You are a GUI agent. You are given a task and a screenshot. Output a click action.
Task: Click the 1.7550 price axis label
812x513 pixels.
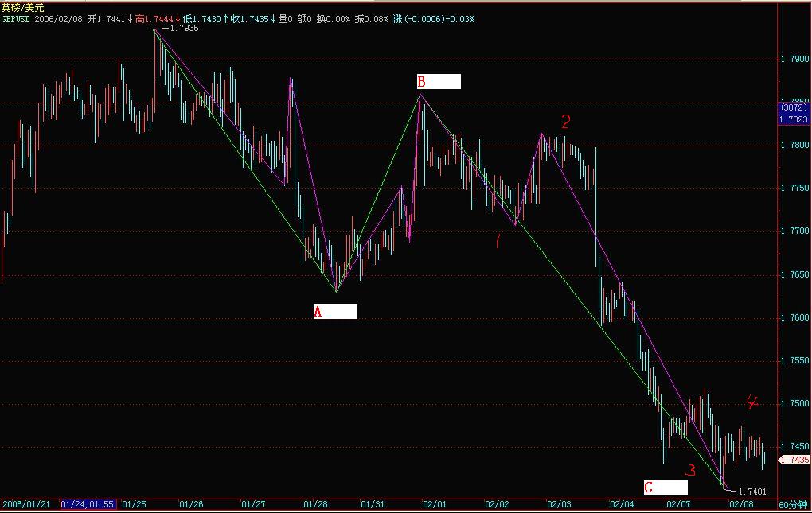794,360
